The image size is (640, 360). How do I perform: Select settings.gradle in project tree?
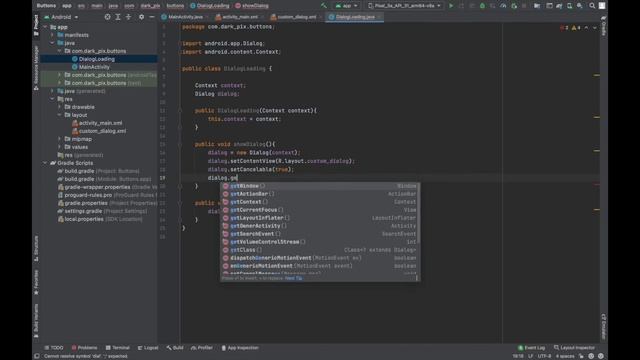tap(83, 211)
